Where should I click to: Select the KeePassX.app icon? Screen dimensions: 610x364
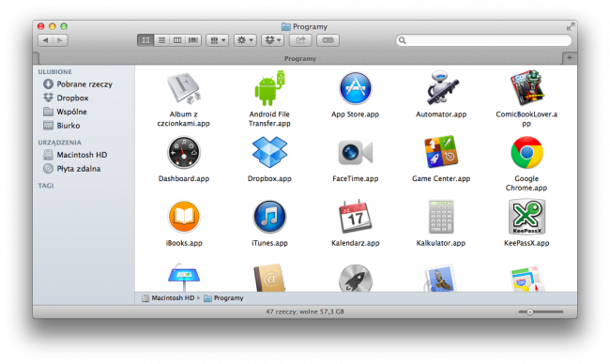pyautogui.click(x=526, y=217)
